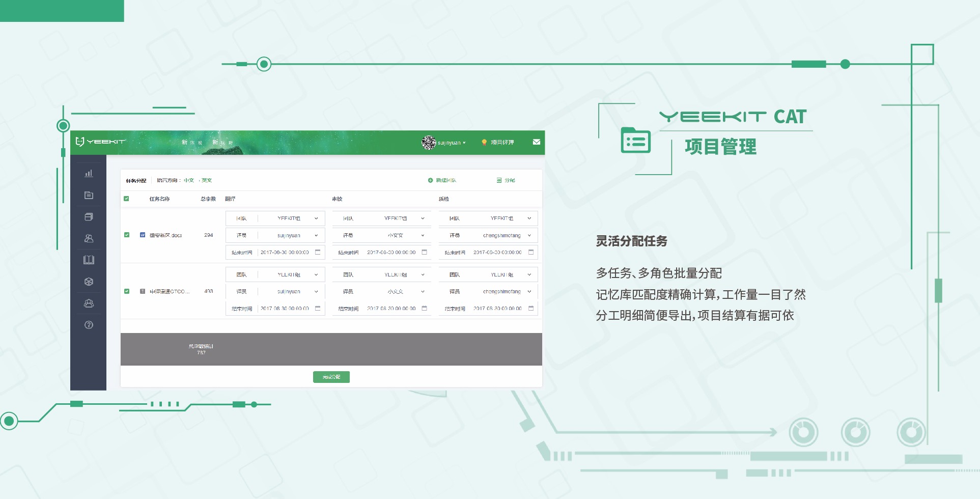This screenshot has height=499, width=980.
Task: Open the statistics bar-chart sidebar icon
Action: [89, 173]
